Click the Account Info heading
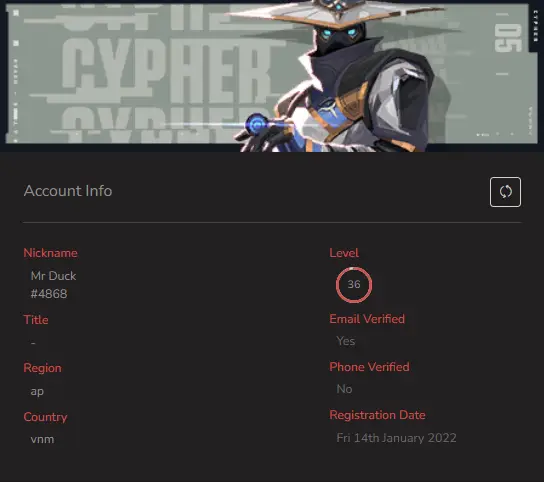 [x=68, y=191]
